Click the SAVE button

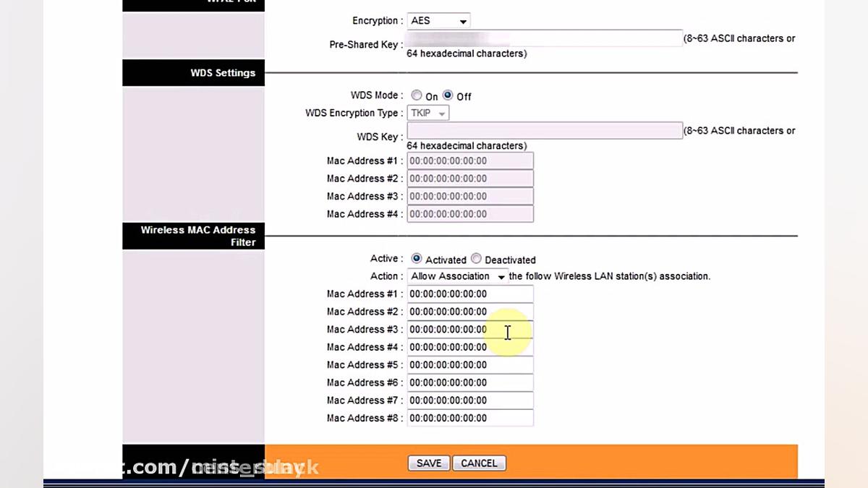coord(429,463)
